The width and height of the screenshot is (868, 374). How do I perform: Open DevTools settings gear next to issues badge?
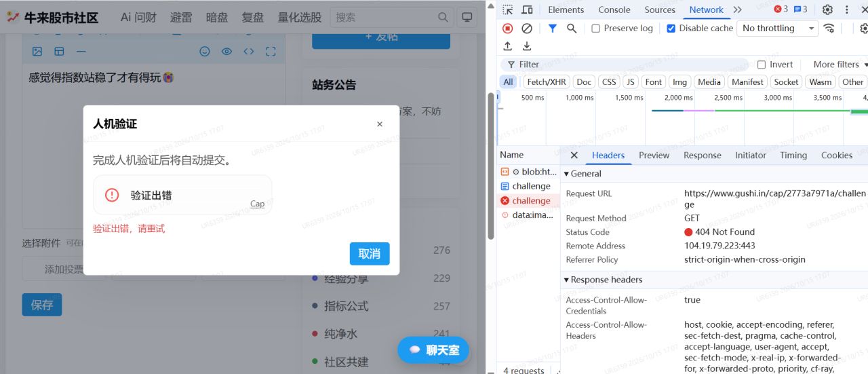tap(827, 10)
